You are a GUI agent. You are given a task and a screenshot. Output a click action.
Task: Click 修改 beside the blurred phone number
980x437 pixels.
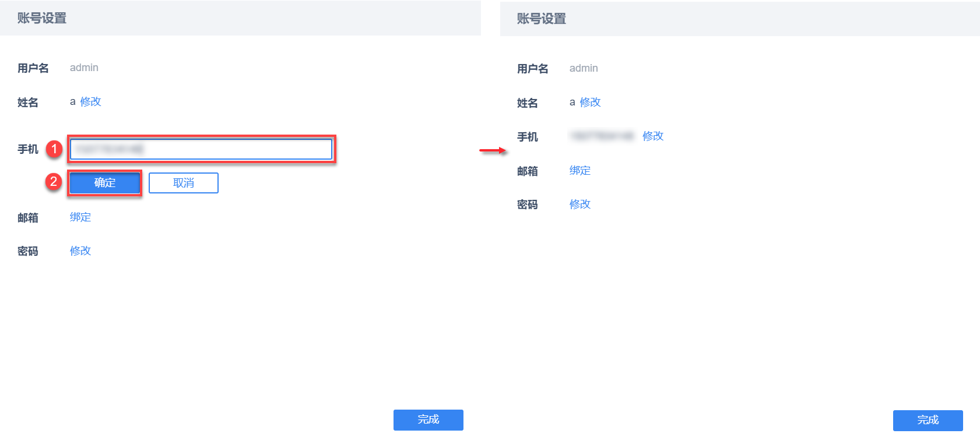[x=653, y=136]
